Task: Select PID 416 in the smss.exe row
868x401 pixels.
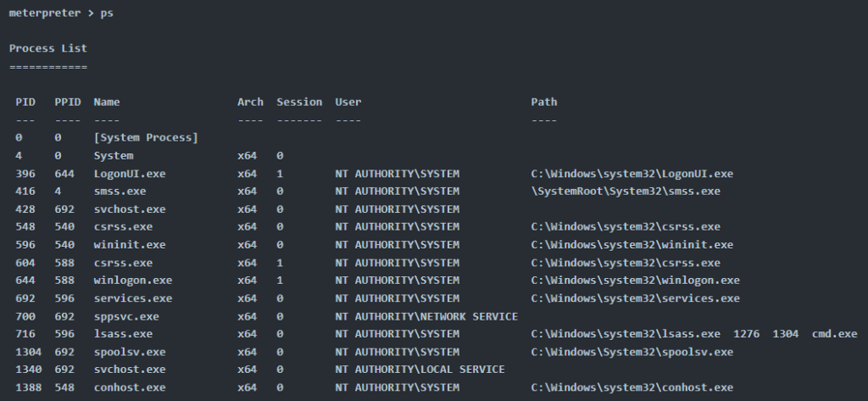Action: coord(25,191)
